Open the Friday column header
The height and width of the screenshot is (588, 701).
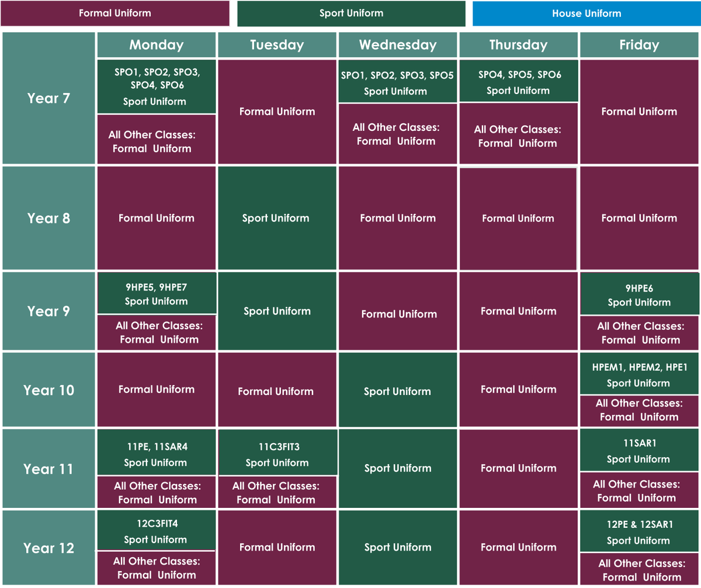[x=639, y=45]
